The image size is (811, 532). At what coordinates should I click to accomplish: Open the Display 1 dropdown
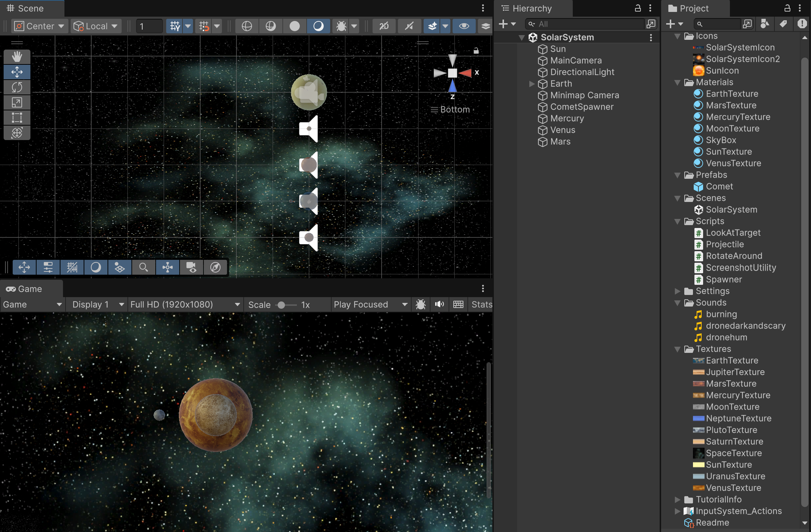pyautogui.click(x=98, y=304)
